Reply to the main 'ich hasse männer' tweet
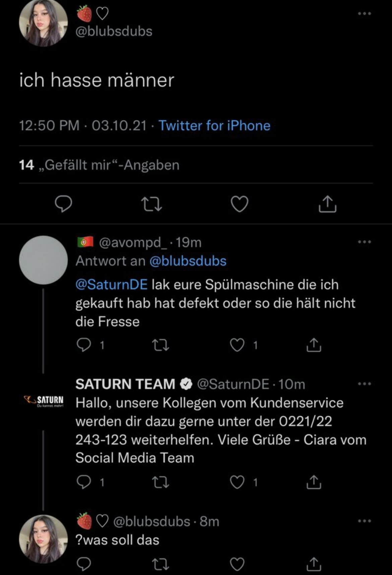The image size is (392, 575). click(63, 204)
